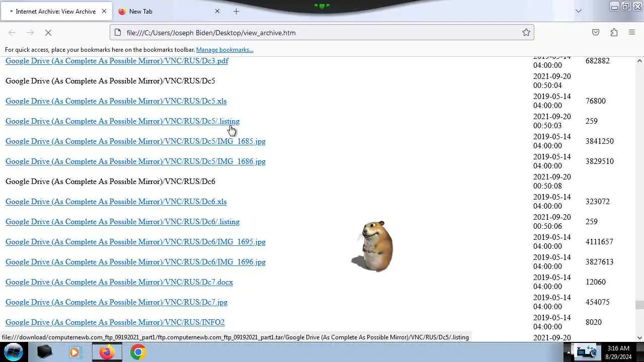The width and height of the screenshot is (644, 362).
Task: Open a new tab with the plus button
Action: coord(236,11)
